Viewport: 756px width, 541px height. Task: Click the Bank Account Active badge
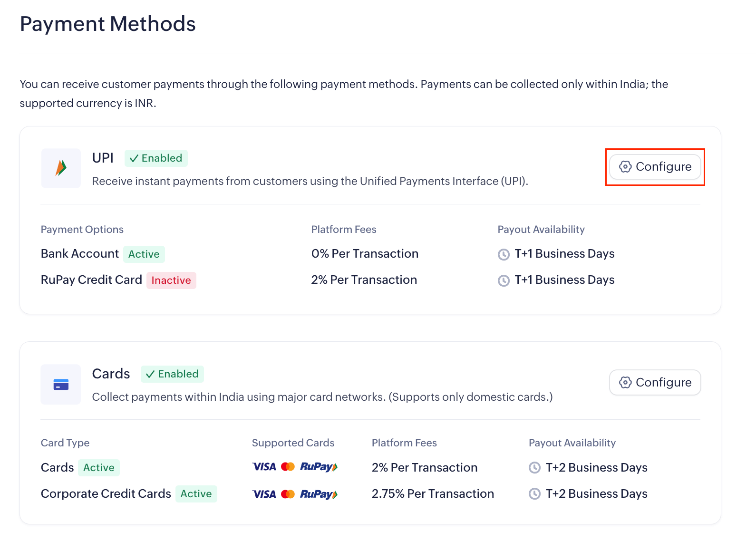[x=144, y=254]
